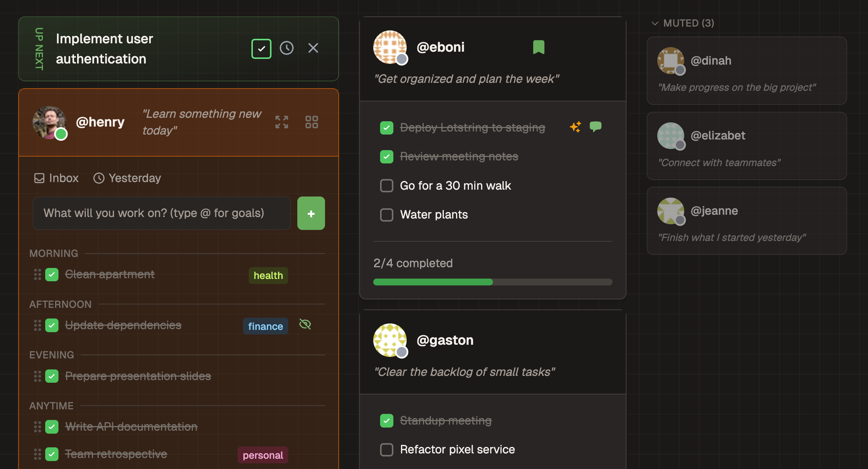This screenshot has height=469, width=868.
Task: Snooze the "Implement user authentication" task
Action: pos(287,48)
